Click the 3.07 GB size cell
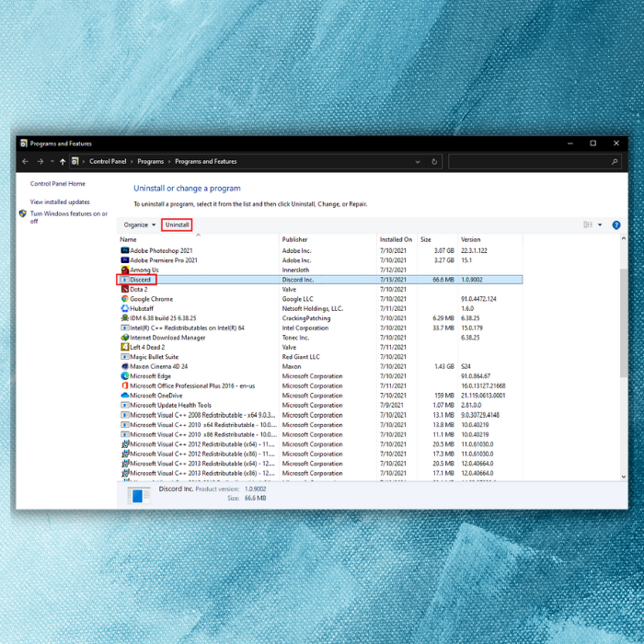This screenshot has width=644, height=644. point(444,250)
